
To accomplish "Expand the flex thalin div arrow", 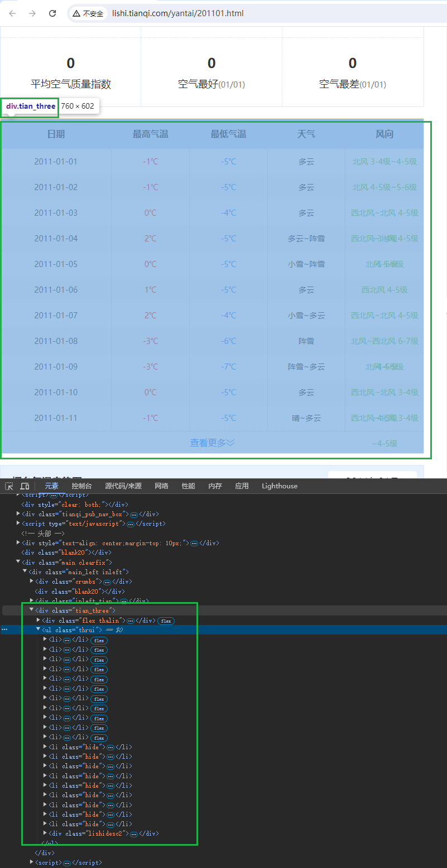I will (x=39, y=620).
